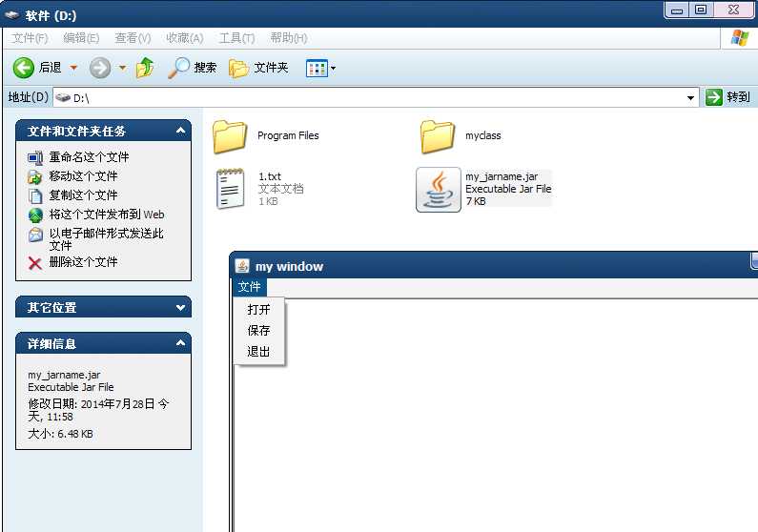Open the 工具(T) menu

point(236,38)
